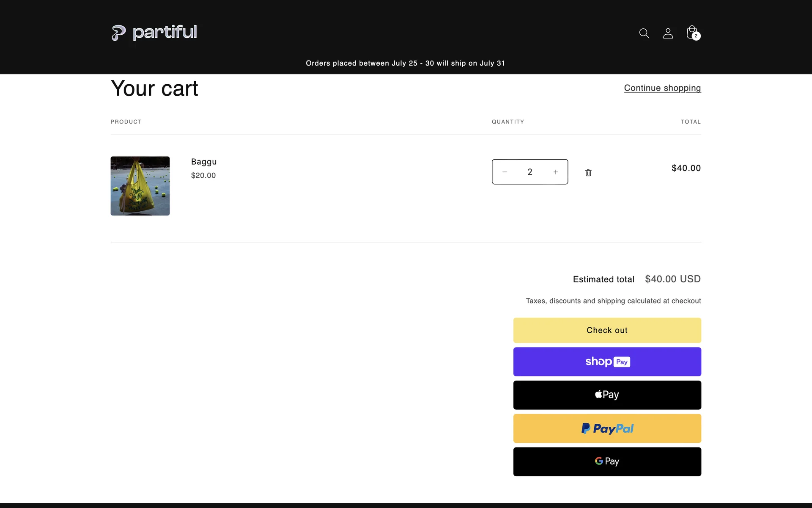
Task: Open the Baggu product name link
Action: point(204,162)
